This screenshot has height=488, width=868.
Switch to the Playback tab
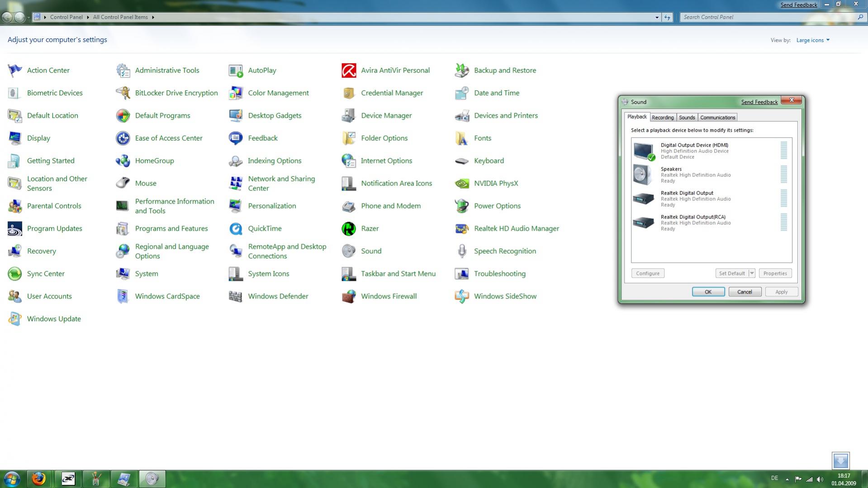coord(637,117)
